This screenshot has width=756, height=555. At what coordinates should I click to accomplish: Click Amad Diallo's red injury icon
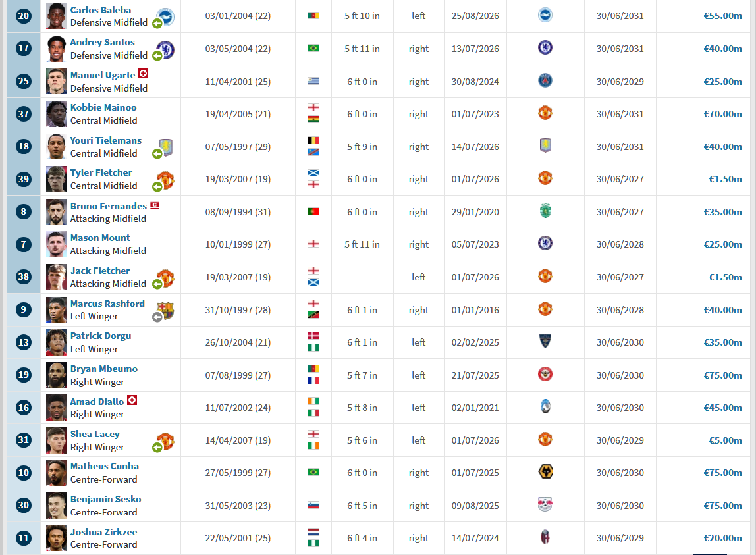point(132,400)
